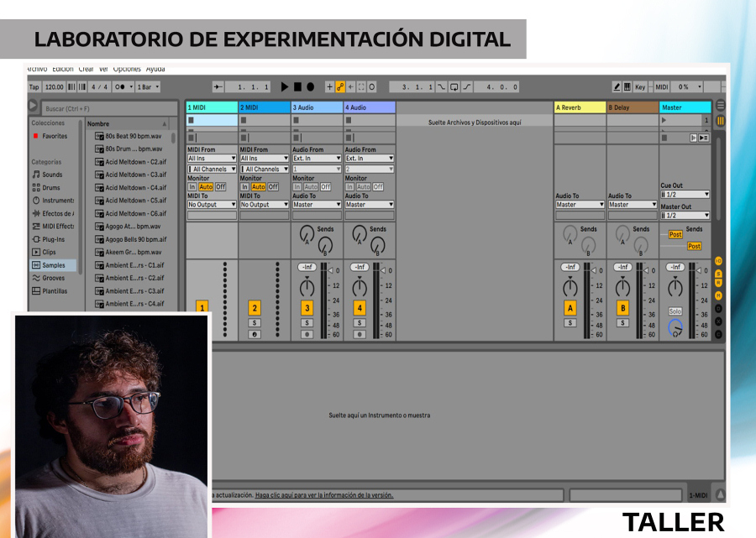Image resolution: width=756 pixels, height=538 pixels.
Task: Click track 3 Send A knob
Action: pyautogui.click(x=307, y=234)
